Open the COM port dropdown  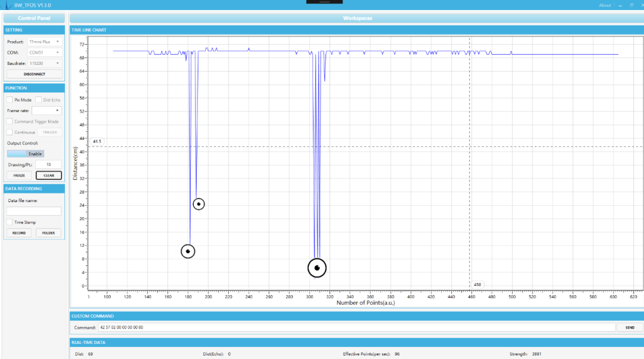(x=45, y=52)
